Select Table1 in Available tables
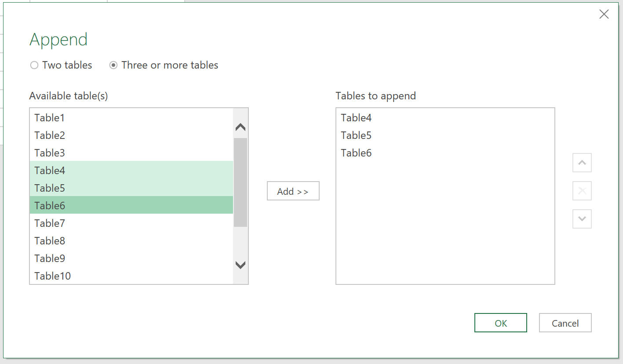This screenshot has width=623, height=364. pyautogui.click(x=50, y=118)
